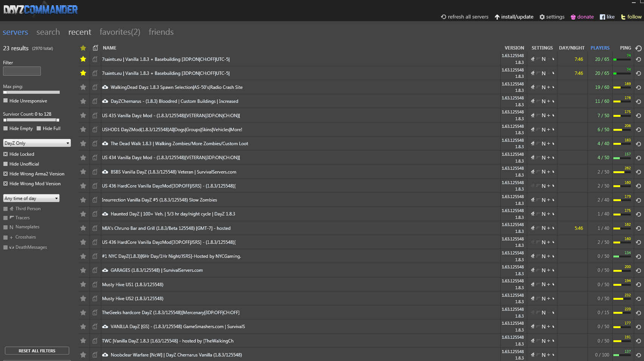Image resolution: width=644 pixels, height=361 pixels.
Task: Click the donate link
Action: tap(582, 17)
